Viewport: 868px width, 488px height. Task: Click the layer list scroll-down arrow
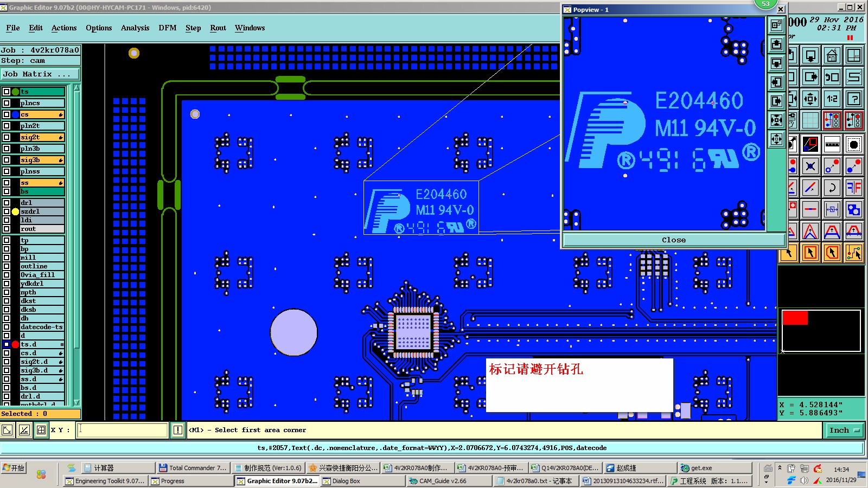76,402
